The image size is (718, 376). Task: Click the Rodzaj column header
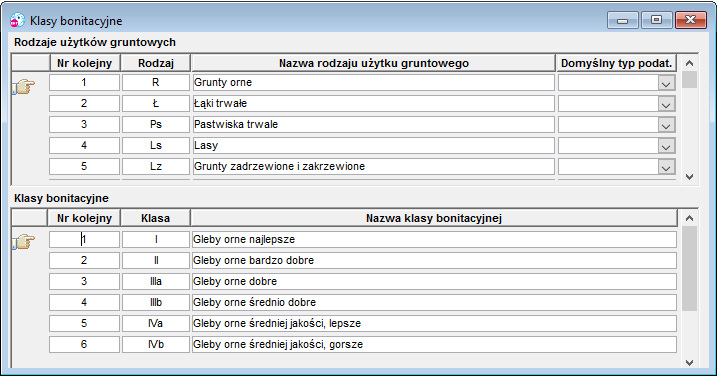pyautogui.click(x=156, y=63)
